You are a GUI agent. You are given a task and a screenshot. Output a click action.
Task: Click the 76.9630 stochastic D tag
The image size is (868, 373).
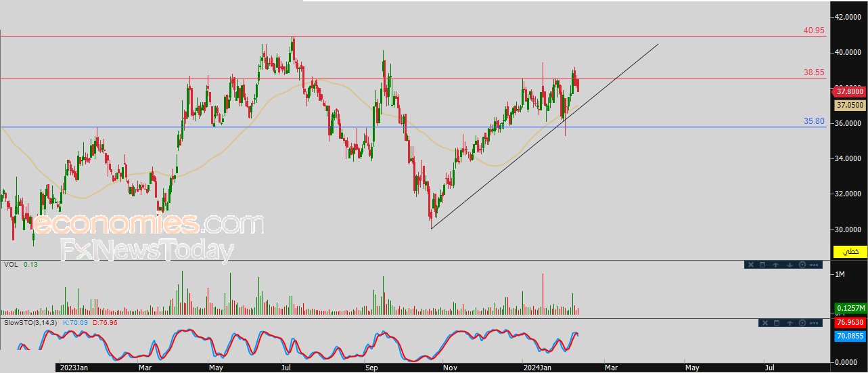[x=850, y=324]
